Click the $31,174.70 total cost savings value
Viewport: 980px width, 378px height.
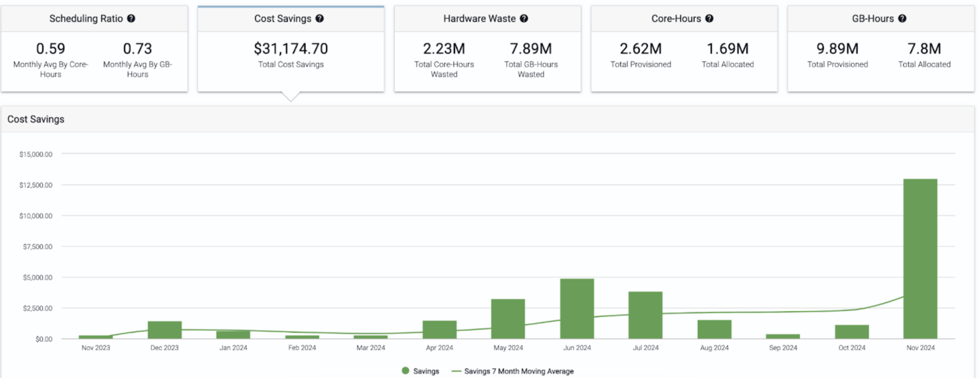coord(291,49)
